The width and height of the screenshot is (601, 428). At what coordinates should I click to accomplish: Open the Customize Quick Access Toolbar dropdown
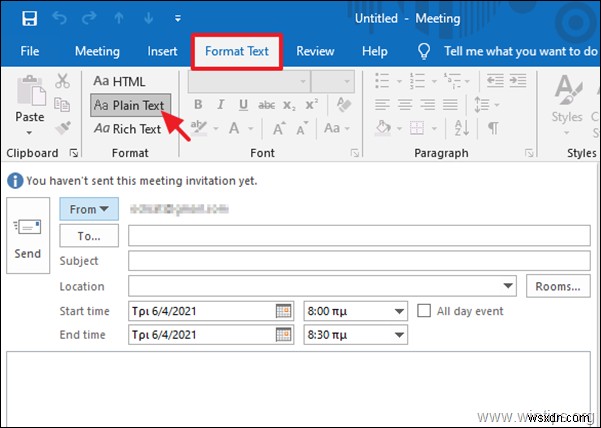coord(177,18)
